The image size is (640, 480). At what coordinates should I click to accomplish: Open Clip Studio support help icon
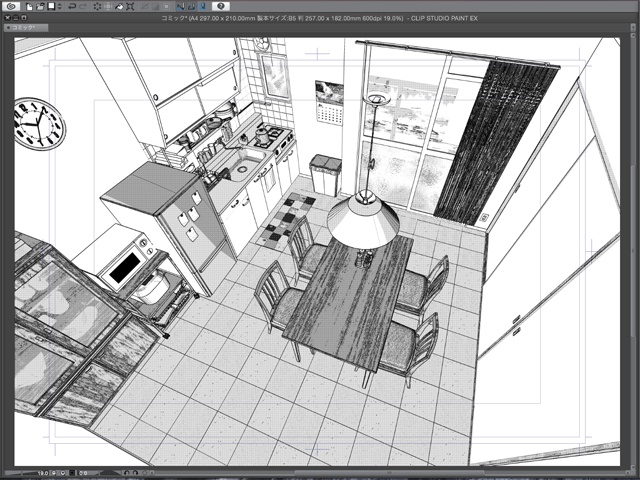tap(221, 6)
